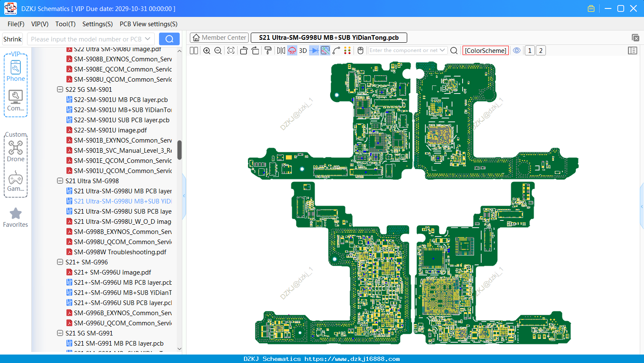Open the ColorScheme button

485,51
